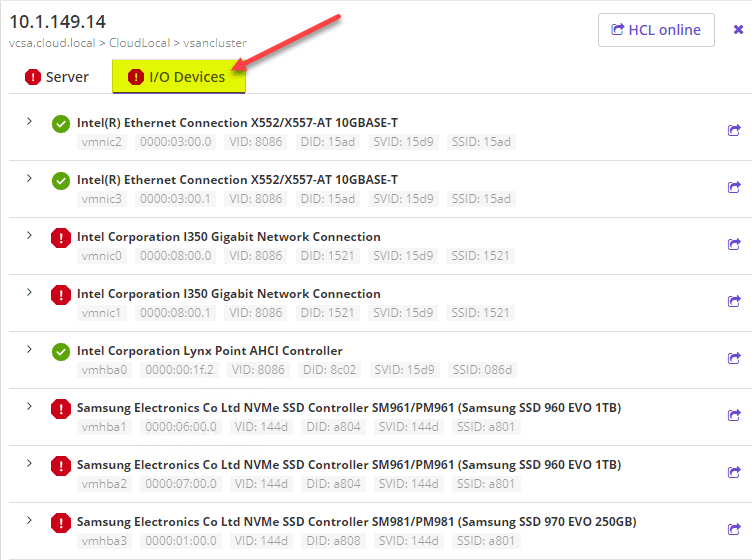Expand the vmhba1 Samsung NVMe row
This screenshot has height=560, width=752.
29,407
